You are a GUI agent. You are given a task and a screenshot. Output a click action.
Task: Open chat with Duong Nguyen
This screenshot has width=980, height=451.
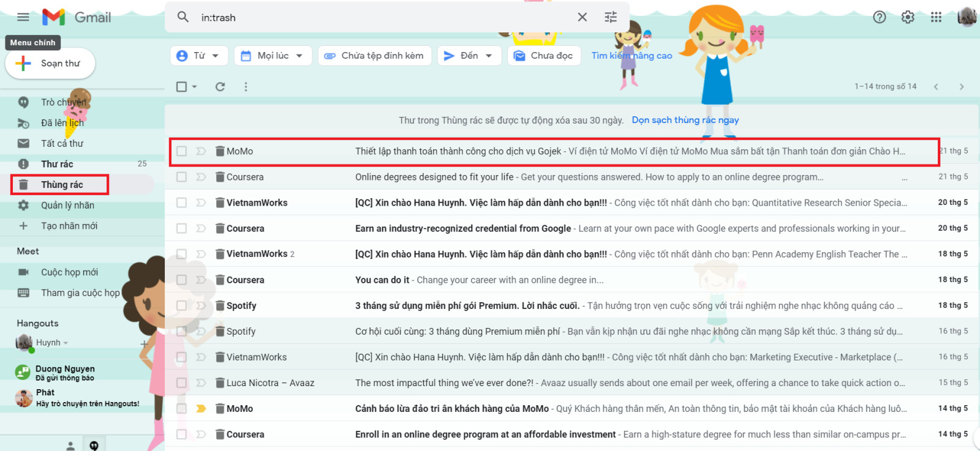click(65, 372)
